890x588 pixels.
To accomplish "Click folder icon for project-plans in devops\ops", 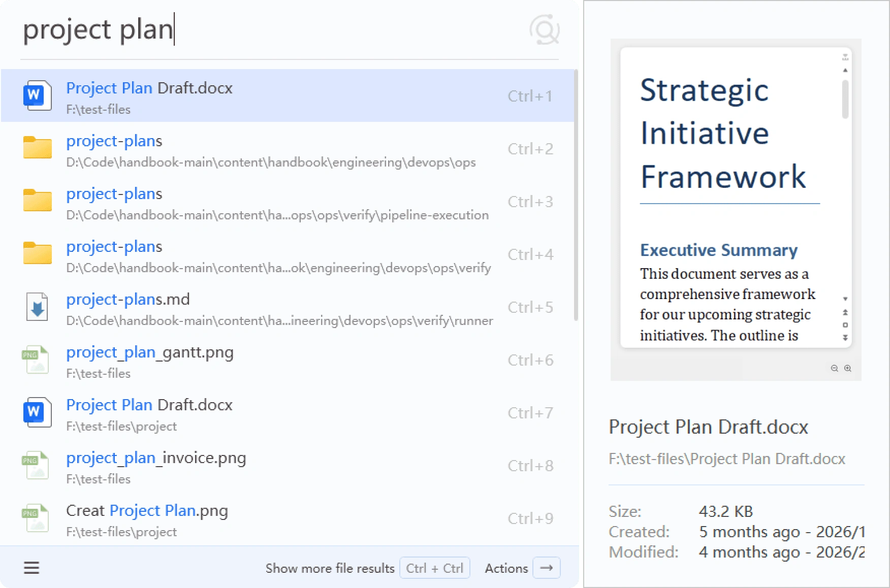I will click(x=38, y=147).
